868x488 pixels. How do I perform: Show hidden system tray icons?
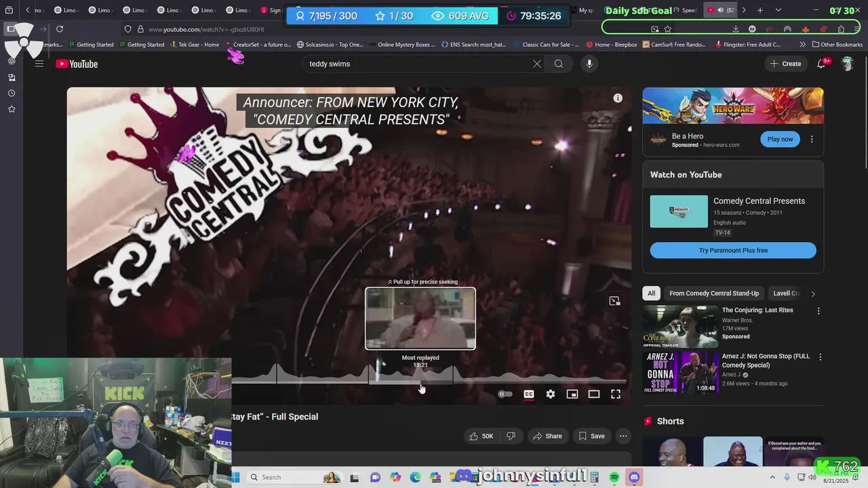(x=772, y=477)
